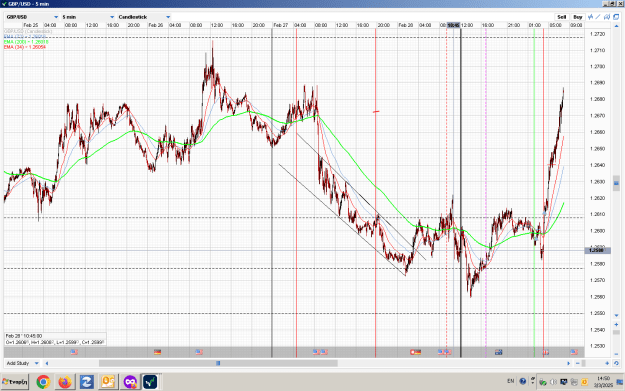The height and width of the screenshot is (391, 625).
Task: Click the reset chart view icon
Action: (616, 363)
